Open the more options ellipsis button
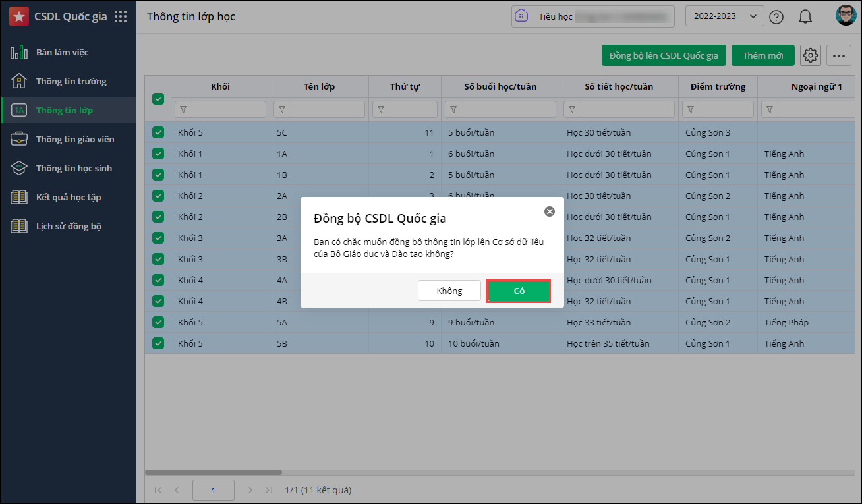The width and height of the screenshot is (862, 504). coord(838,56)
